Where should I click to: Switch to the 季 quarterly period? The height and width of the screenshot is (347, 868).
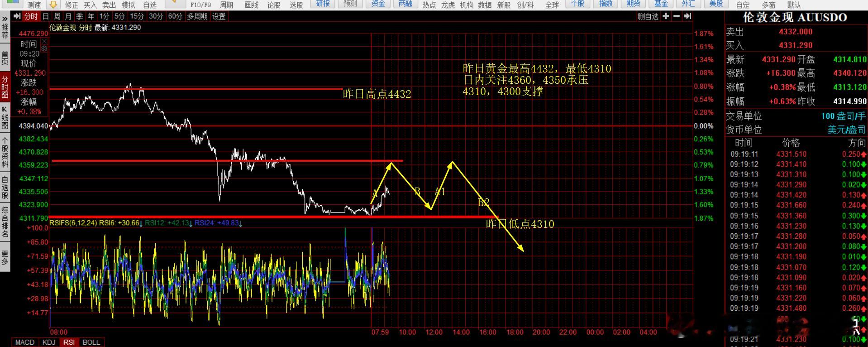(80, 16)
